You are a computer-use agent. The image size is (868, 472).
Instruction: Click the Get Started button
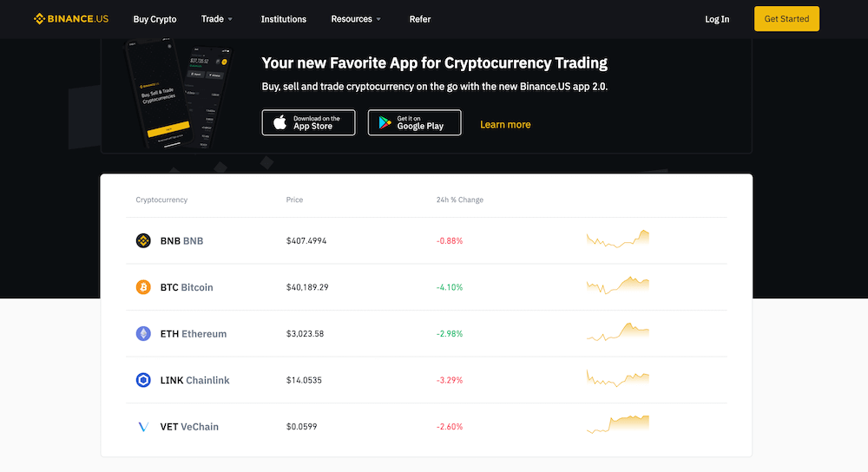tap(786, 19)
